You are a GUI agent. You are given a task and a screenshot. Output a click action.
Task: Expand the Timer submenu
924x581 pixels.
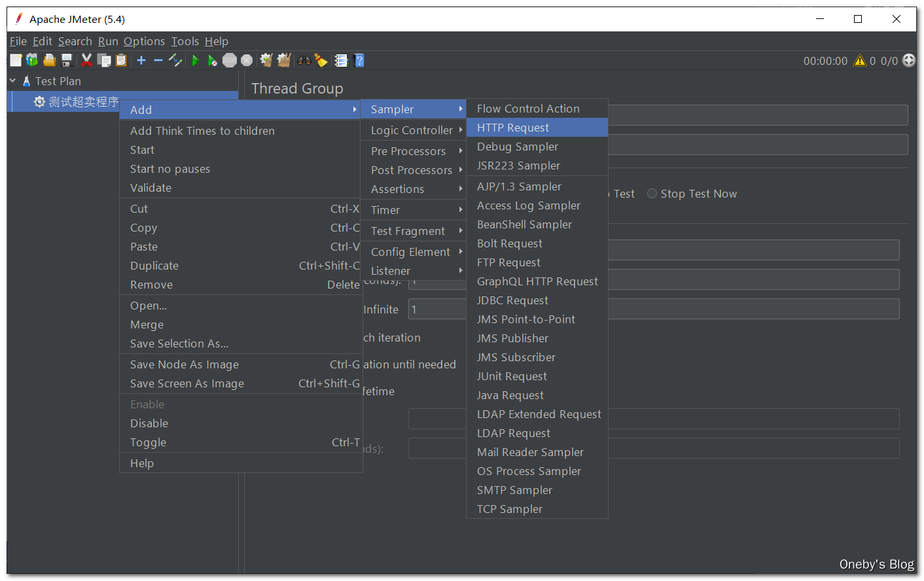click(x=413, y=210)
